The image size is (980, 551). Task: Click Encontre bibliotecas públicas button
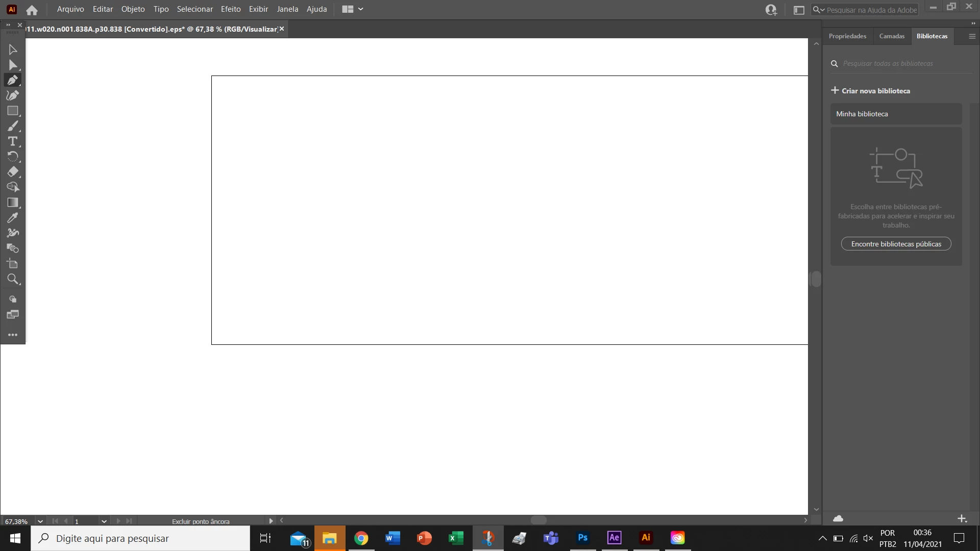(896, 244)
